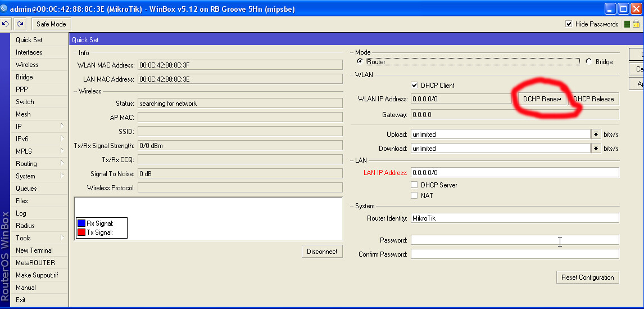
Task: Uncheck the DHCP Client checkbox
Action: (414, 85)
